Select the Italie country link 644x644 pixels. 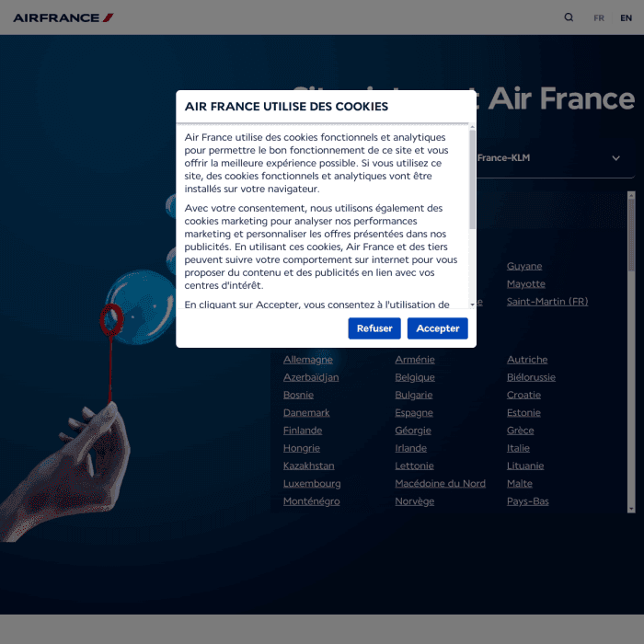click(518, 448)
